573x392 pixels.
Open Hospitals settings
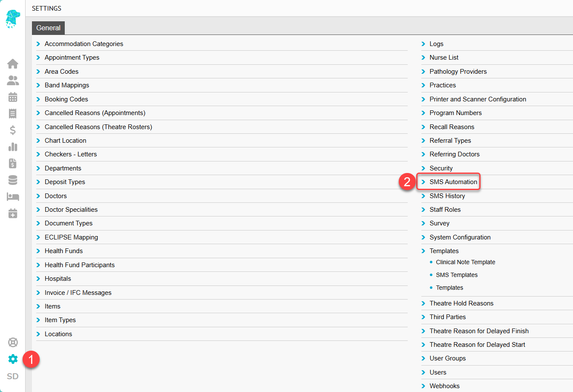pyautogui.click(x=58, y=279)
